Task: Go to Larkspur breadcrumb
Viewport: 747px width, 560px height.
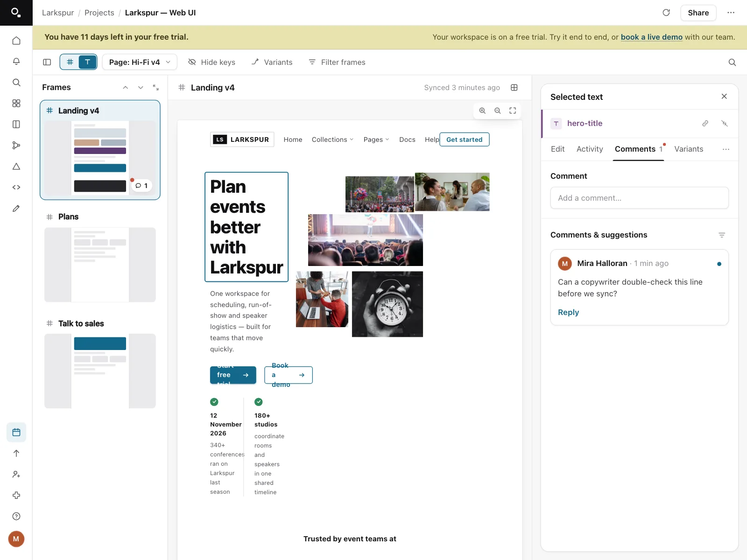Action: click(58, 13)
